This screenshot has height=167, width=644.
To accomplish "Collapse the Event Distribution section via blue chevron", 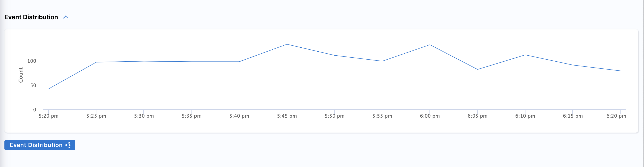I will pos(66,17).
